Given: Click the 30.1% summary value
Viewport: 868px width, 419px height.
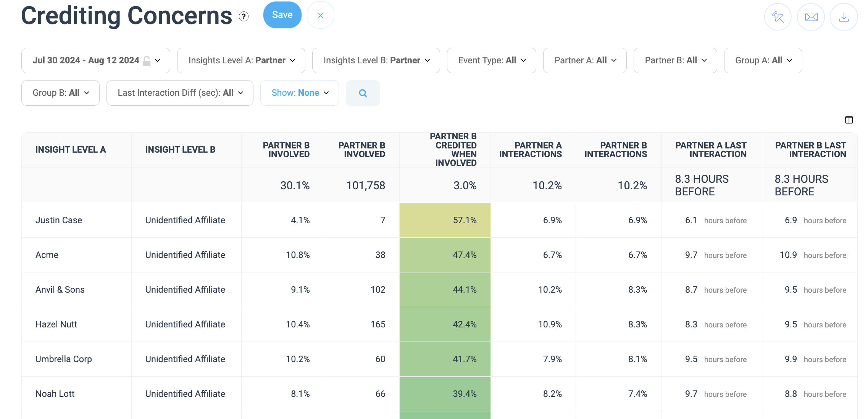Looking at the screenshot, I should pos(295,185).
